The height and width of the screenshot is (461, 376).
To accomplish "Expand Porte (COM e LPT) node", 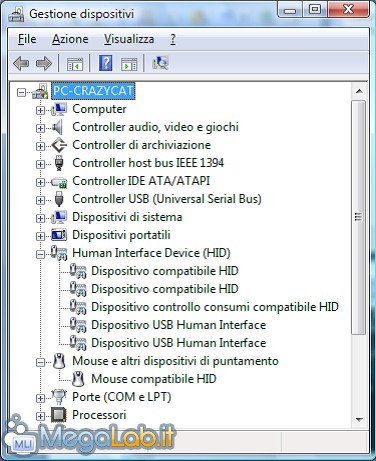I will point(40,398).
